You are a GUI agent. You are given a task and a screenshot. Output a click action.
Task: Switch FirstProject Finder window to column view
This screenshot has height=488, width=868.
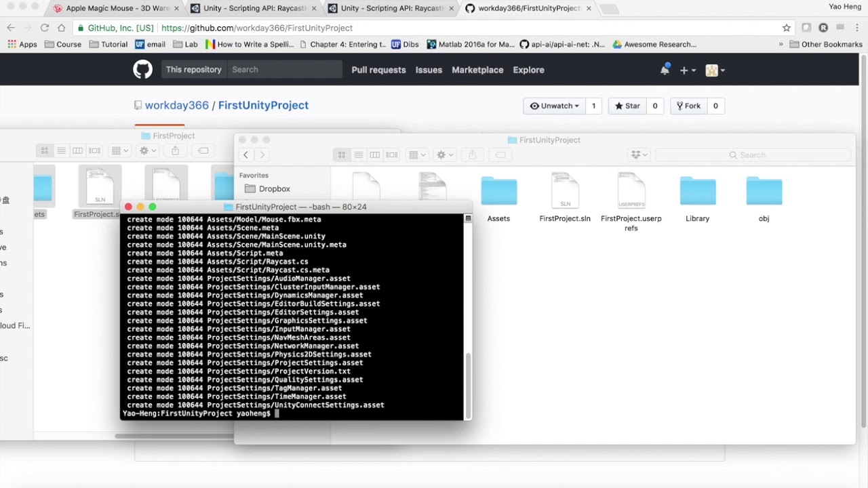77,150
